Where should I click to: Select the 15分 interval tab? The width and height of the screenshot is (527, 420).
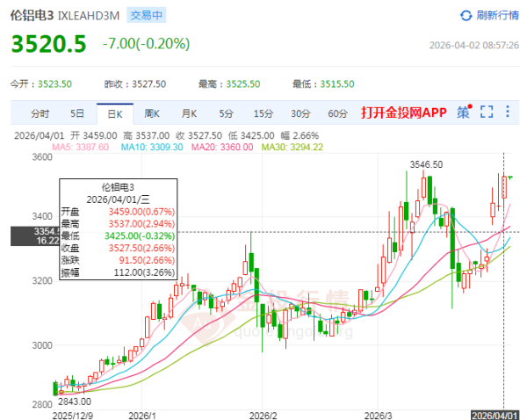[x=263, y=113]
